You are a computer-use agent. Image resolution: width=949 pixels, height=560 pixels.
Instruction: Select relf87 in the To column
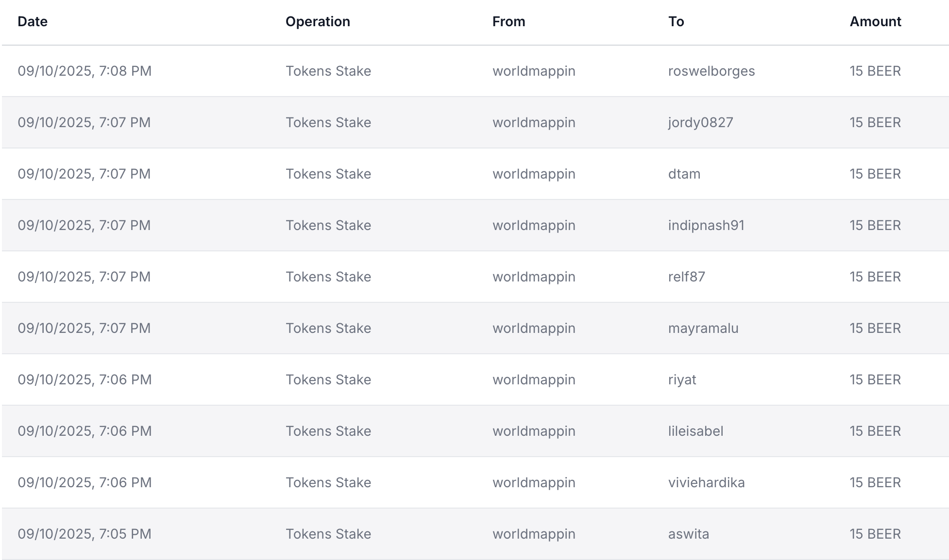687,277
